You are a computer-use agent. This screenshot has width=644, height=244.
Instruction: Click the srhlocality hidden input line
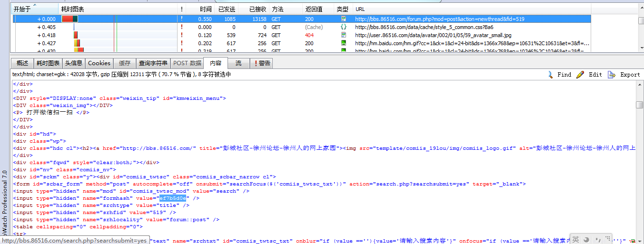[x=116, y=220]
